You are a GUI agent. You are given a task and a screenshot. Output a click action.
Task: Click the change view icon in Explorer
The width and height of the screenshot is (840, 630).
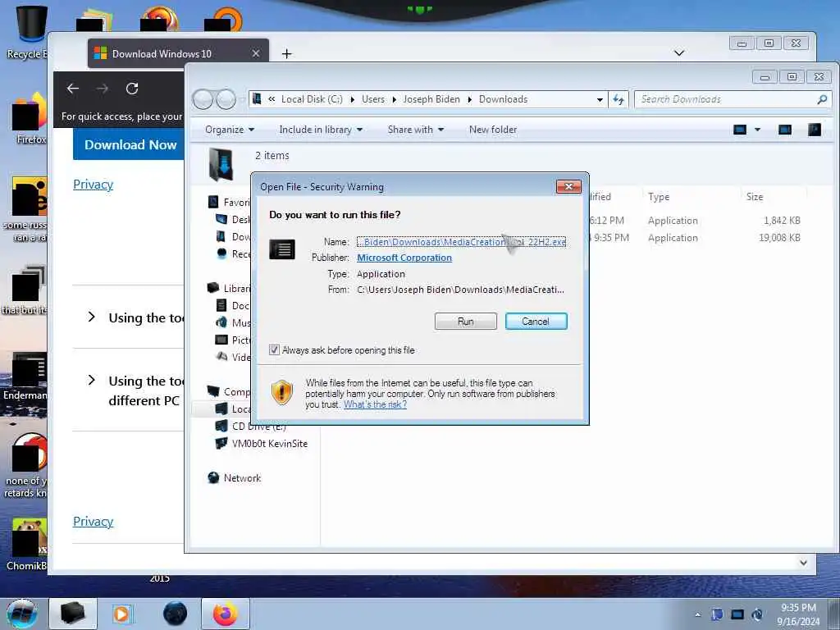(740, 130)
